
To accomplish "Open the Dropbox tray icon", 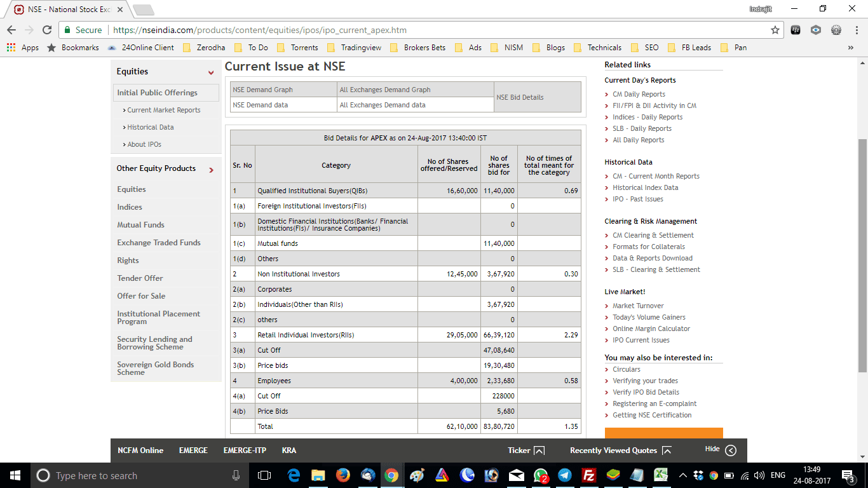I will click(x=699, y=475).
